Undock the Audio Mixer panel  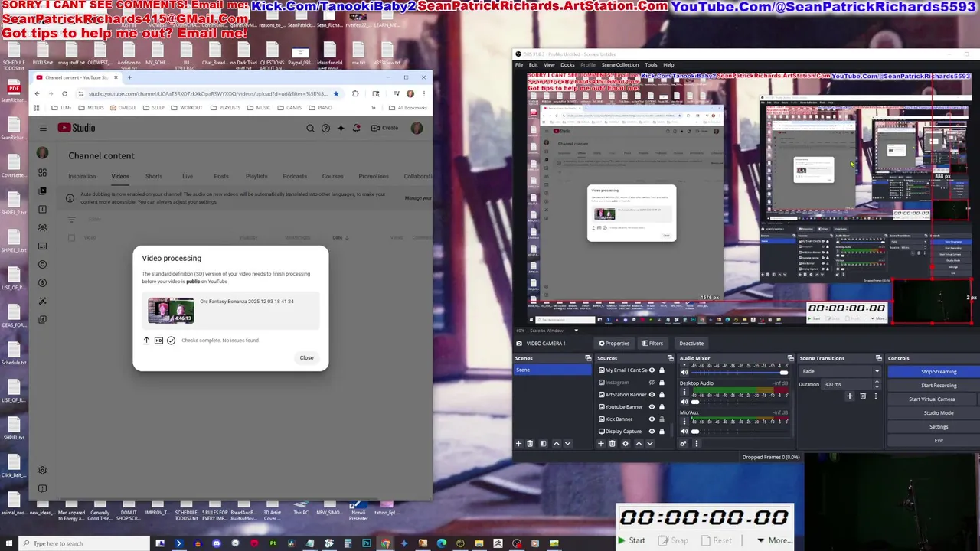(x=790, y=358)
